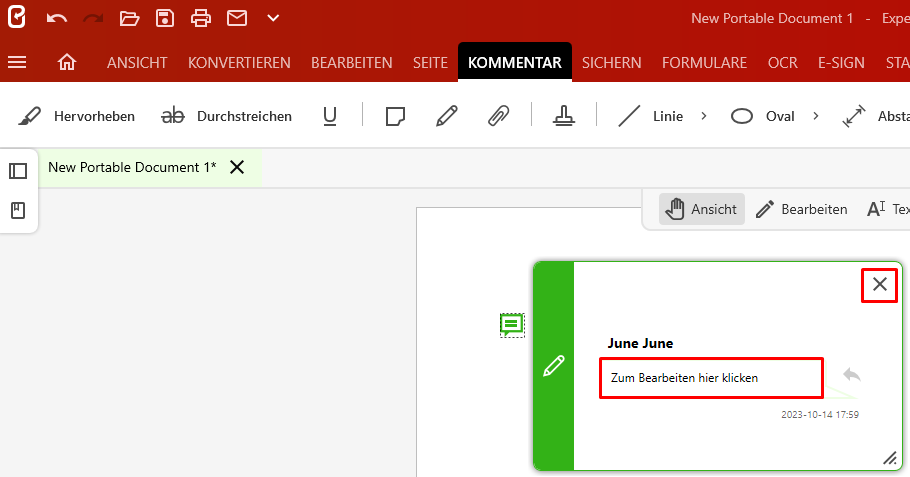910x477 pixels.
Task: Click the white pencil icon on comment
Action: [x=554, y=366]
